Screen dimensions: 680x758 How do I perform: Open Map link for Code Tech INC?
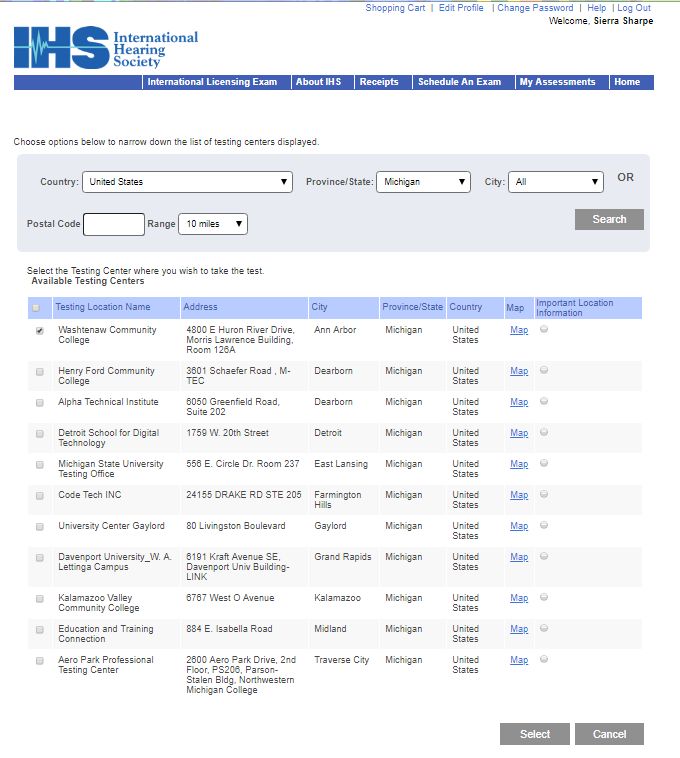tap(519, 495)
